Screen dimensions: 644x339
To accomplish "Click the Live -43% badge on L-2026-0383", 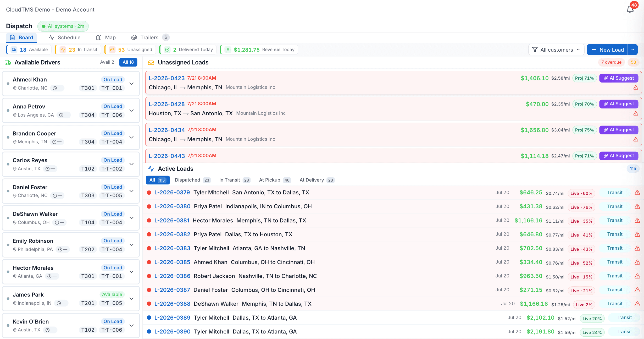I will tap(581, 249).
